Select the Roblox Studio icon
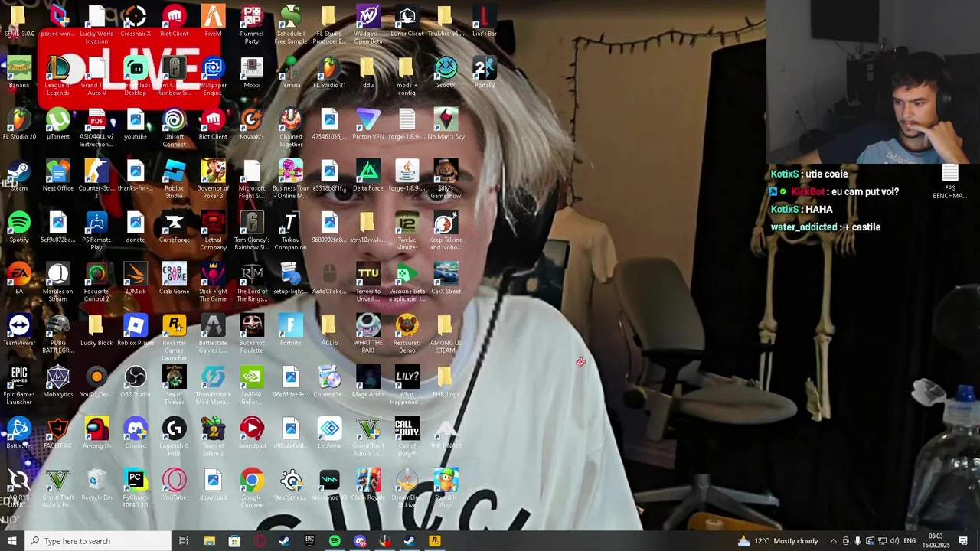The width and height of the screenshot is (980, 551). (174, 179)
